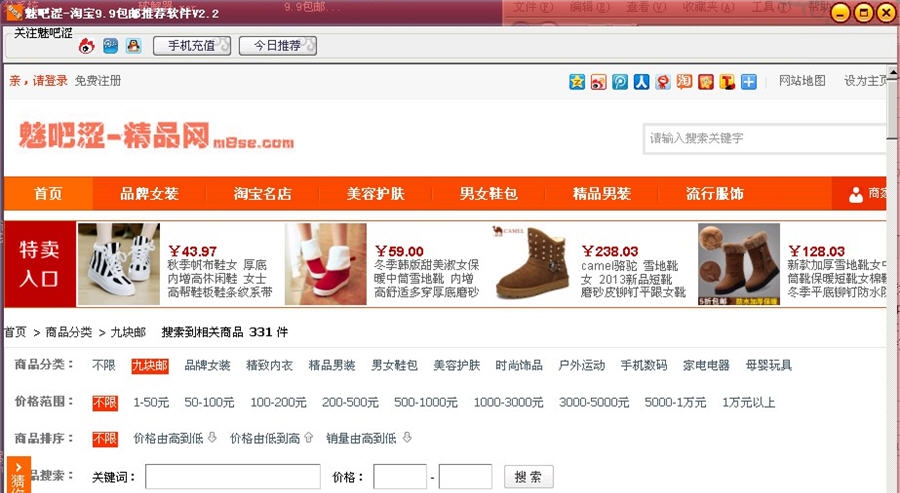Open the 流行服饰 navigation tab

(715, 193)
